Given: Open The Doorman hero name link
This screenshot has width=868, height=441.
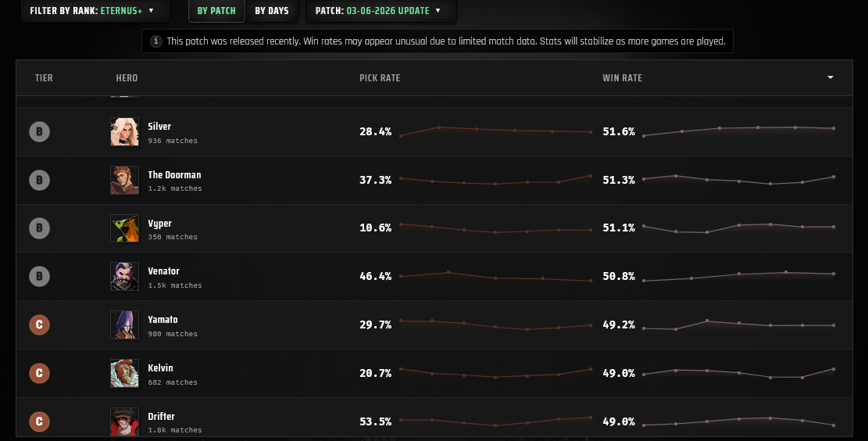Looking at the screenshot, I should tap(174, 174).
